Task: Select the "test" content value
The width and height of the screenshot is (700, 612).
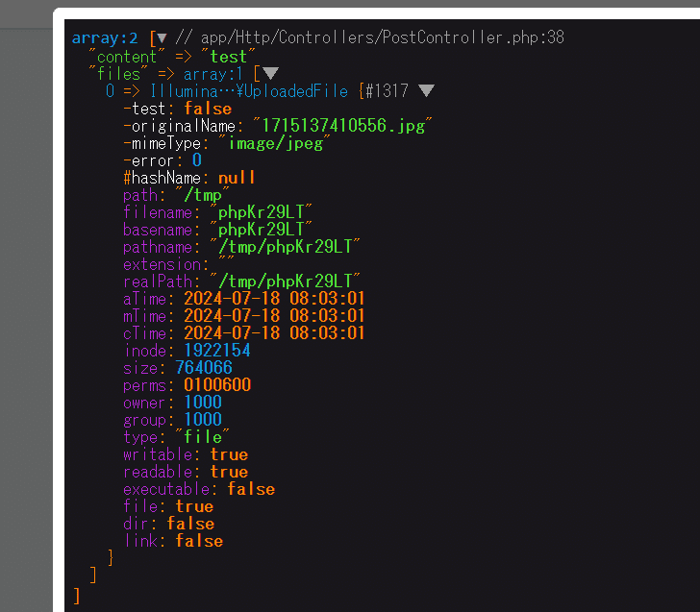Action: (228, 57)
